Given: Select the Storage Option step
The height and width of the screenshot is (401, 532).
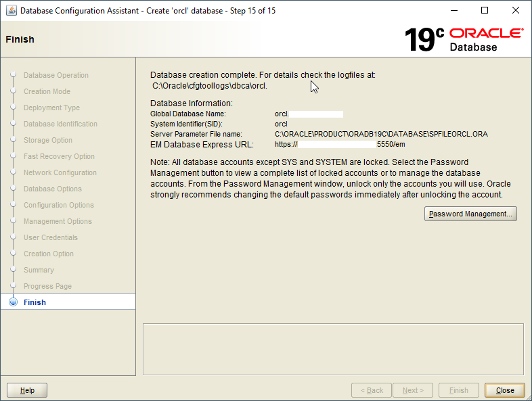Looking at the screenshot, I should (x=48, y=141).
